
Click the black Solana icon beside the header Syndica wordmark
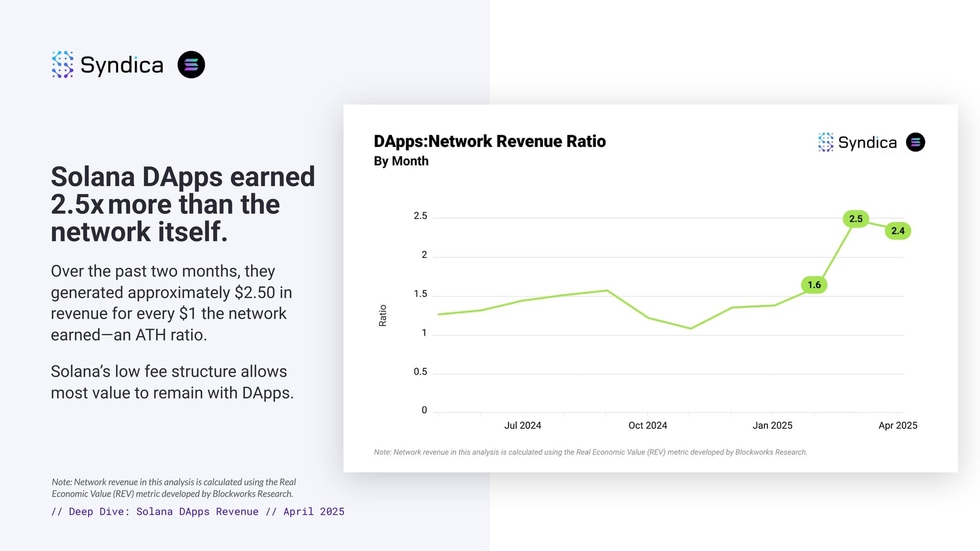point(191,65)
